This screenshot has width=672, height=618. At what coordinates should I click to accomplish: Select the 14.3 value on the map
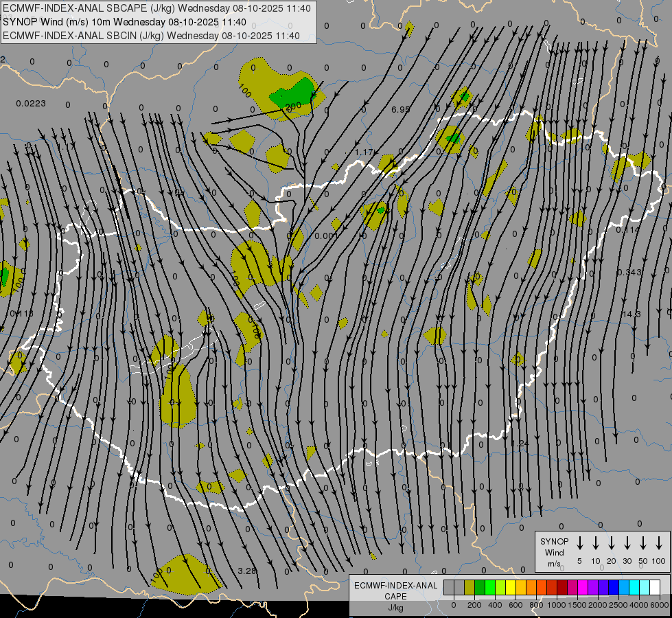631,314
